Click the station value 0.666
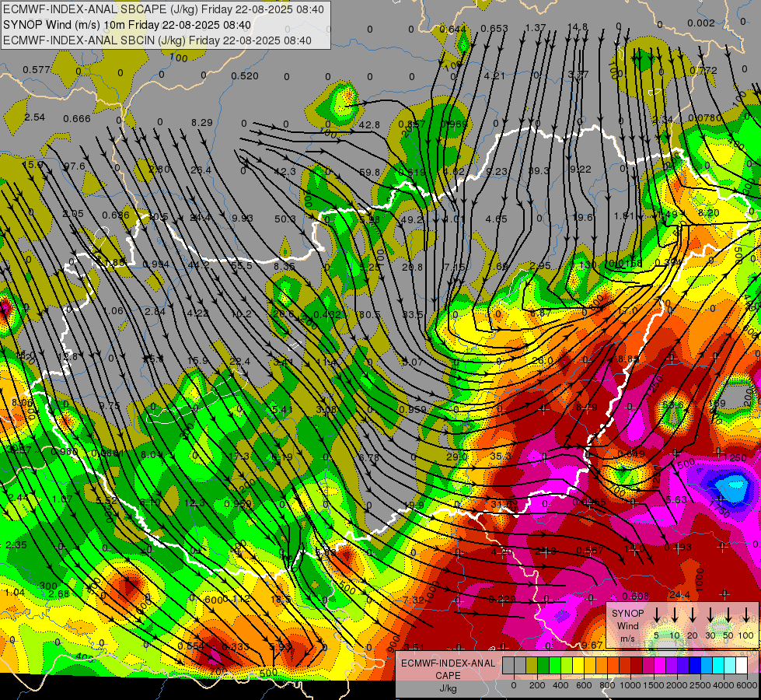The image size is (761, 700). (x=77, y=118)
